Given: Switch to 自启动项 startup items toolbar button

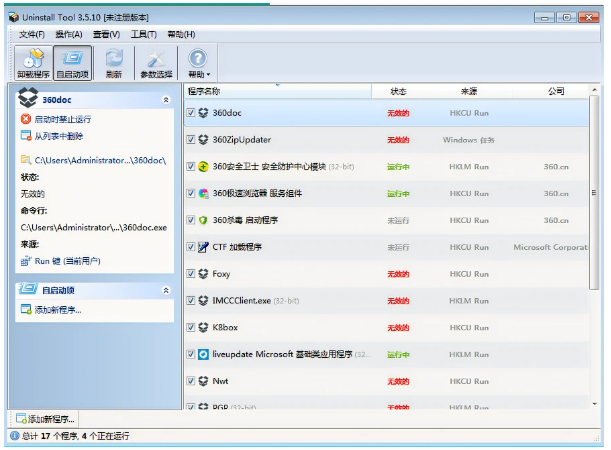Looking at the screenshot, I should click(72, 63).
